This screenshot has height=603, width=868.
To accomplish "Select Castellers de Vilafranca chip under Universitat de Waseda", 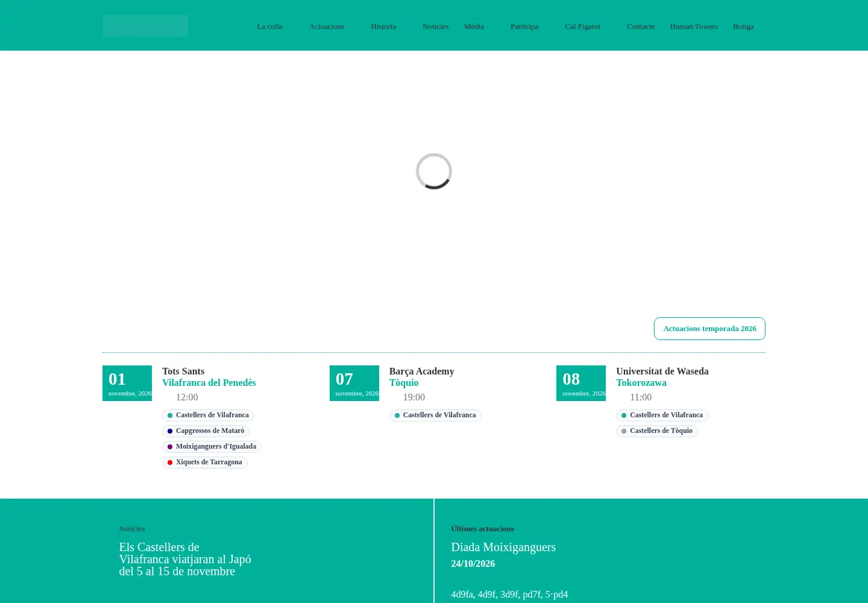I will [662, 415].
